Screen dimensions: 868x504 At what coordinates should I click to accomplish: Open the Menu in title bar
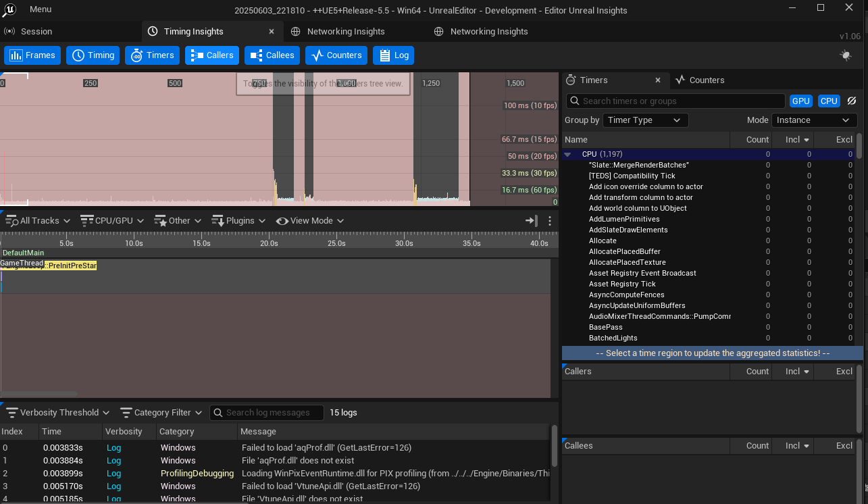pos(41,9)
